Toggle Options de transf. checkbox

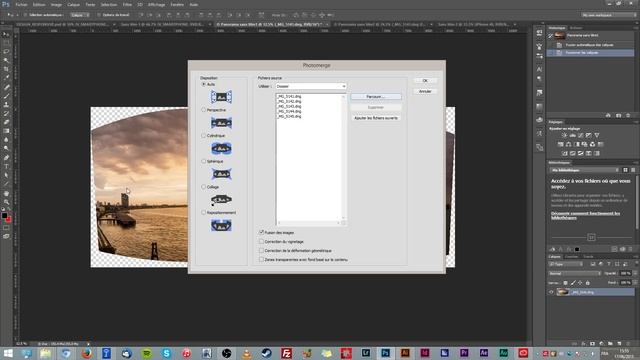point(99,15)
